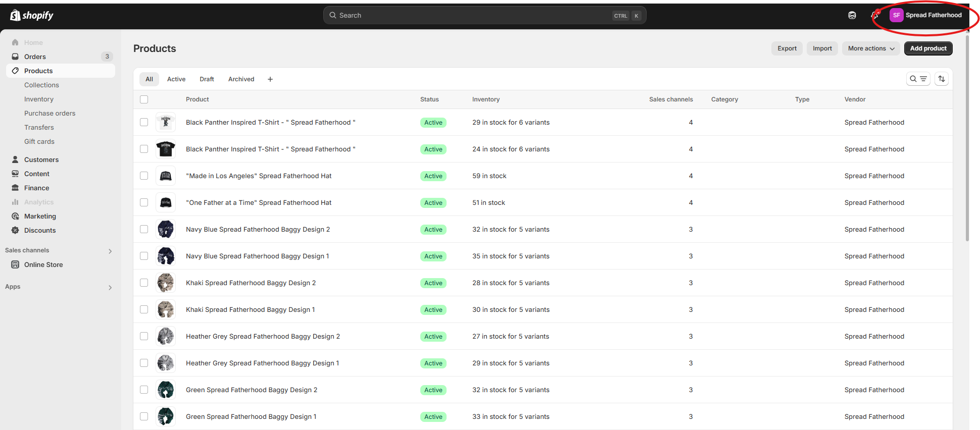Switch to the Draft tab

[207, 79]
